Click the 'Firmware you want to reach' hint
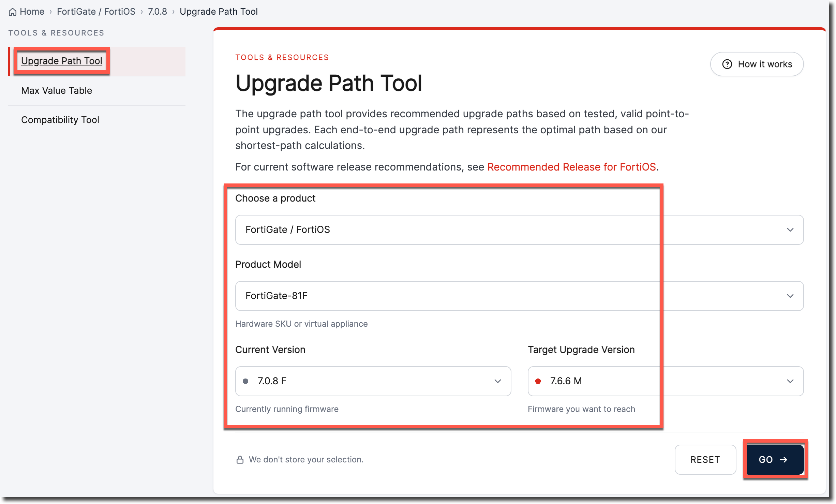The height and width of the screenshot is (504, 836). (581, 409)
